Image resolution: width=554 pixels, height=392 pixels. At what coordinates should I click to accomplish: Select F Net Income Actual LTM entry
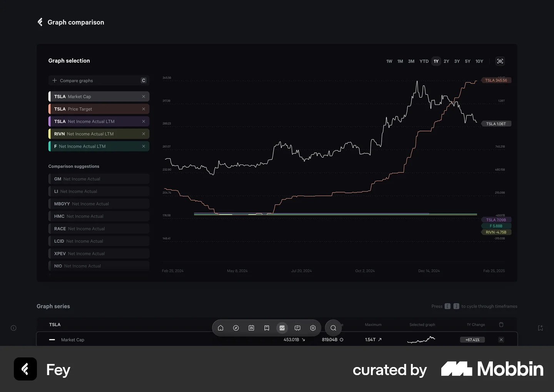99,146
